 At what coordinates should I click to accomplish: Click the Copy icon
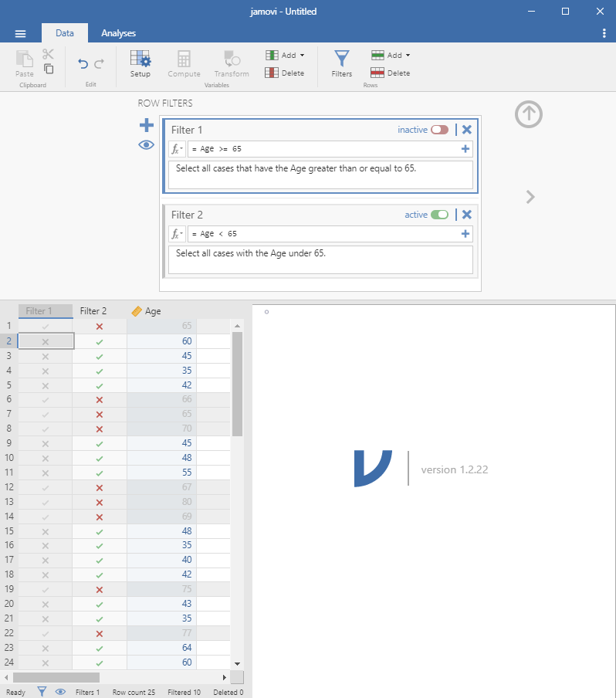pos(49,69)
